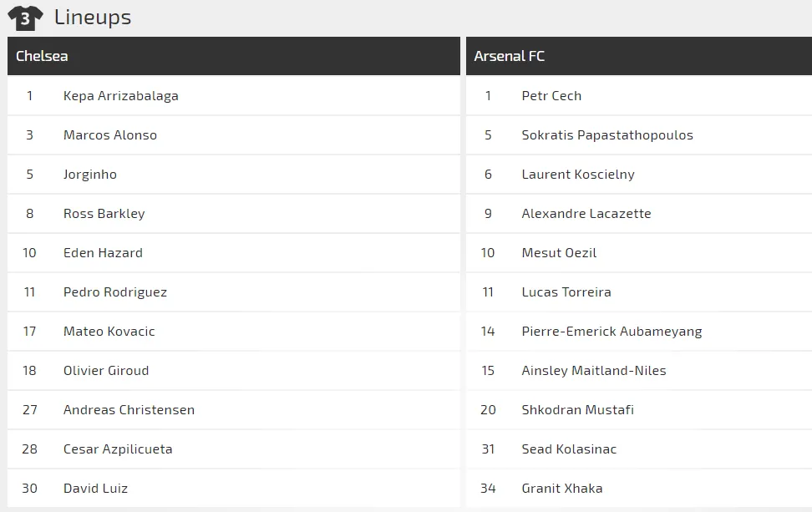Image resolution: width=812 pixels, height=512 pixels.
Task: Select Cesar Azpilicueta from the lineup
Action: click(x=118, y=449)
